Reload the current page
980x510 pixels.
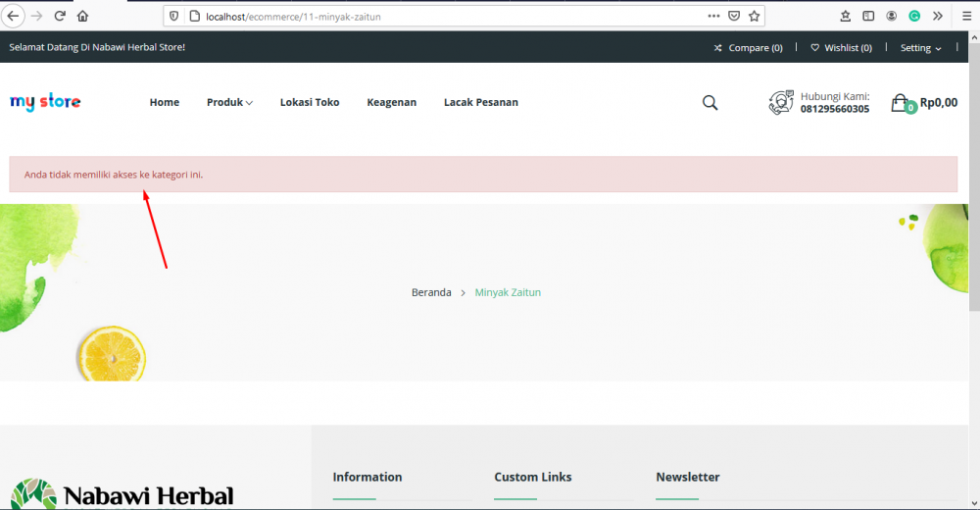(x=60, y=17)
